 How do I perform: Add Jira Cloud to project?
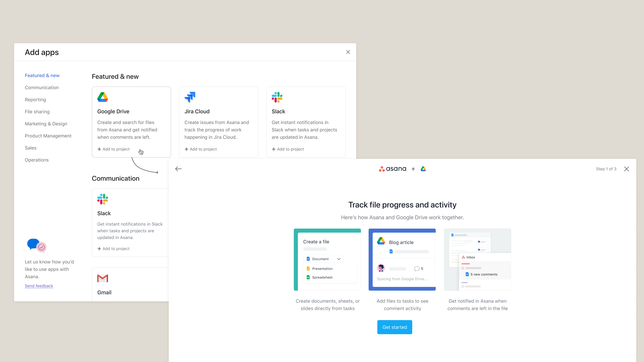click(201, 149)
